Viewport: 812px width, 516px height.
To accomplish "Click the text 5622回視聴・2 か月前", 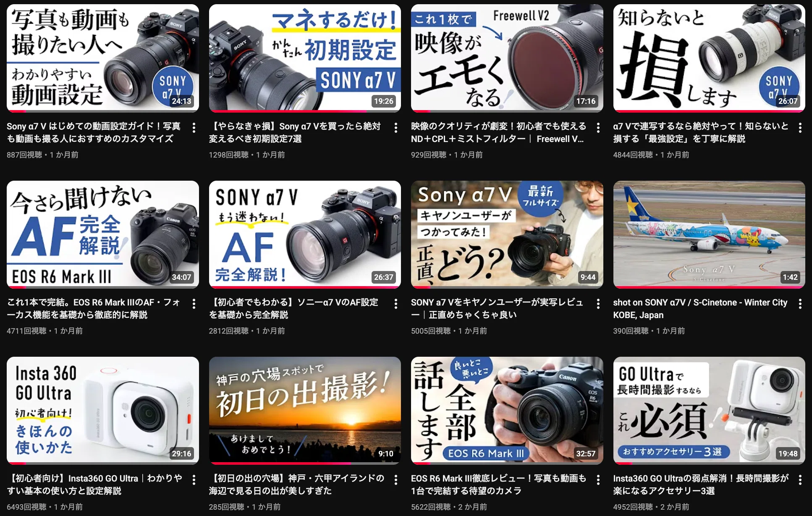I will [449, 507].
